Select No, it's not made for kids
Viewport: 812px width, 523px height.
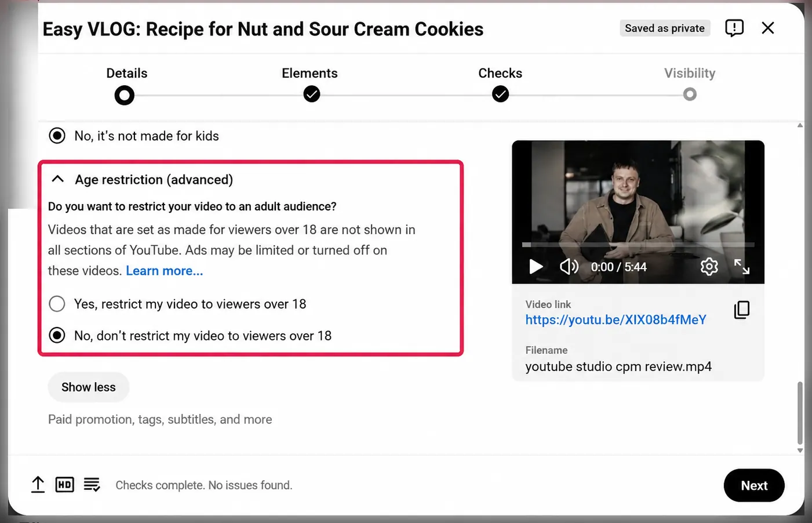tap(57, 136)
